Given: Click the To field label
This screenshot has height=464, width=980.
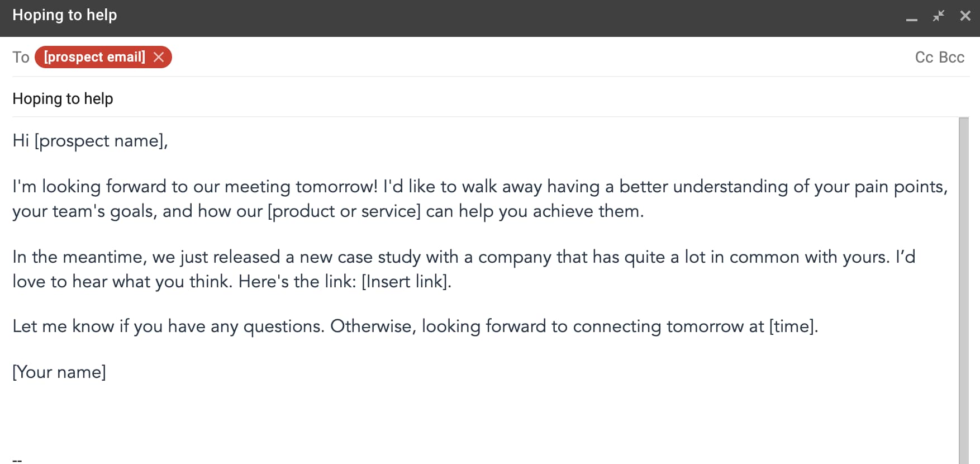Looking at the screenshot, I should click(21, 57).
